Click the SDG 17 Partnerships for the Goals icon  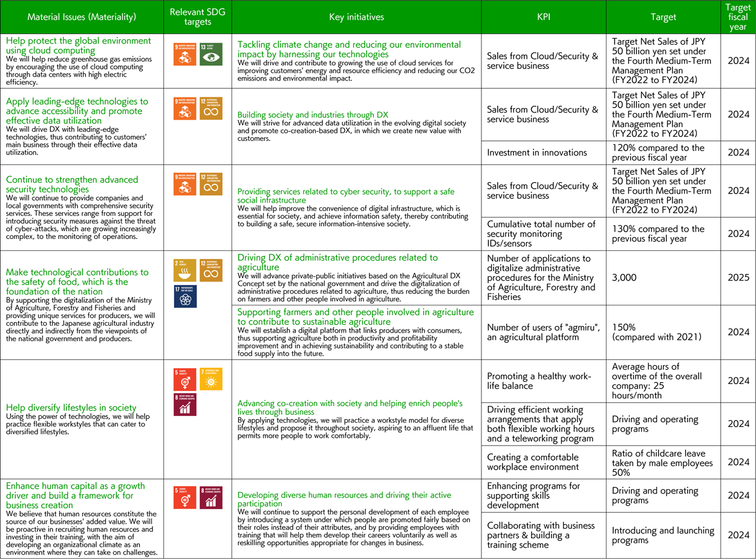tap(184, 296)
